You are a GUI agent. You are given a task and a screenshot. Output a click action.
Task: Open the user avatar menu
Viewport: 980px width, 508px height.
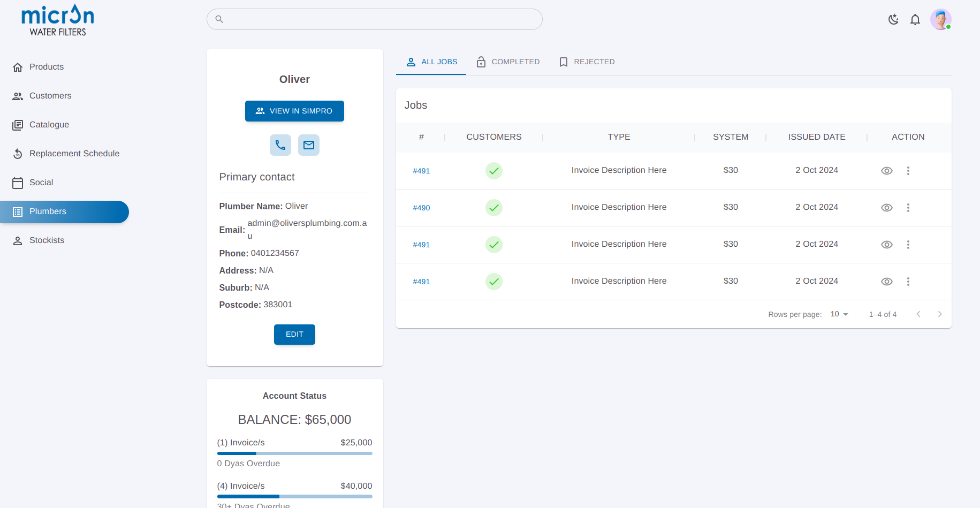941,20
